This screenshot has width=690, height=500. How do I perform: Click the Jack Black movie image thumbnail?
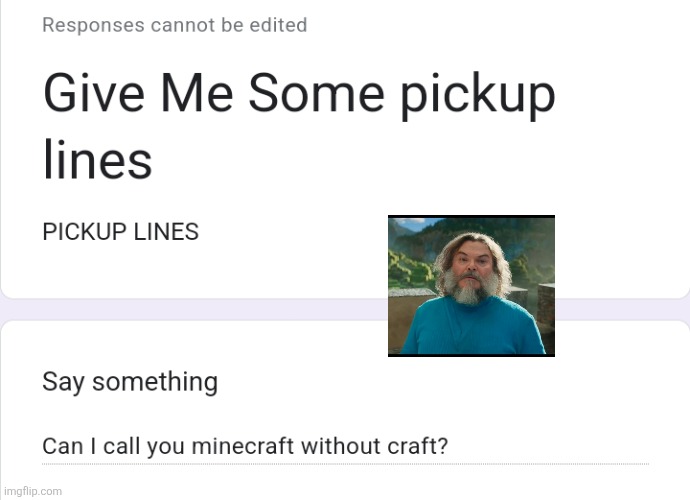tap(471, 286)
